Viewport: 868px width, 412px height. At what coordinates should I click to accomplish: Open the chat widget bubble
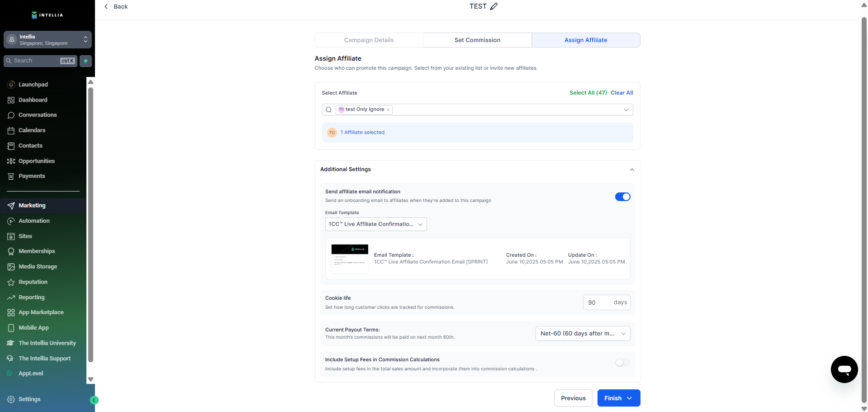[844, 369]
